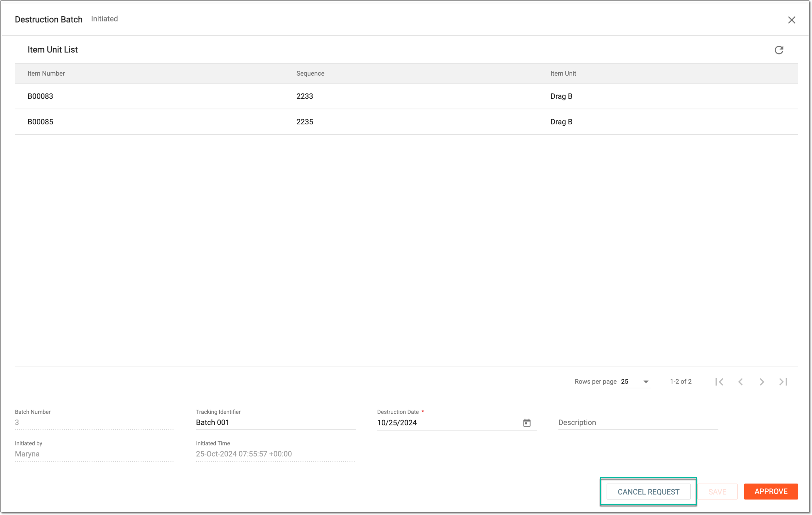812x515 pixels.
Task: Click the Item Unit List heading
Action: 53,50
